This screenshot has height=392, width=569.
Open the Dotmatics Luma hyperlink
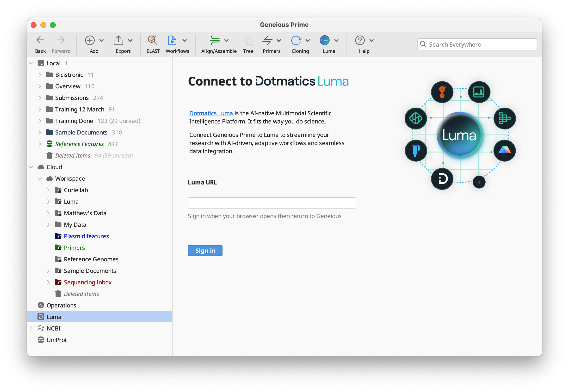(x=211, y=113)
